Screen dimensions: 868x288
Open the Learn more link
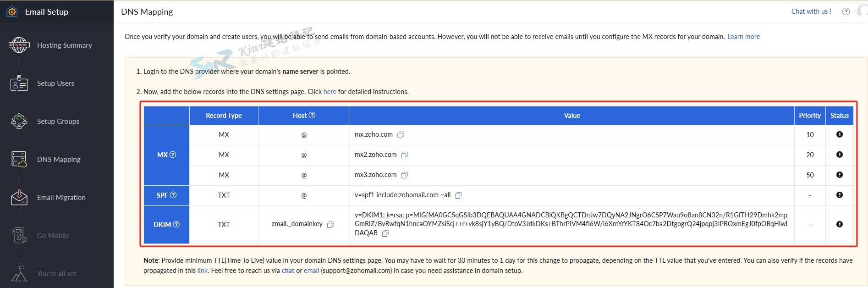pyautogui.click(x=743, y=37)
